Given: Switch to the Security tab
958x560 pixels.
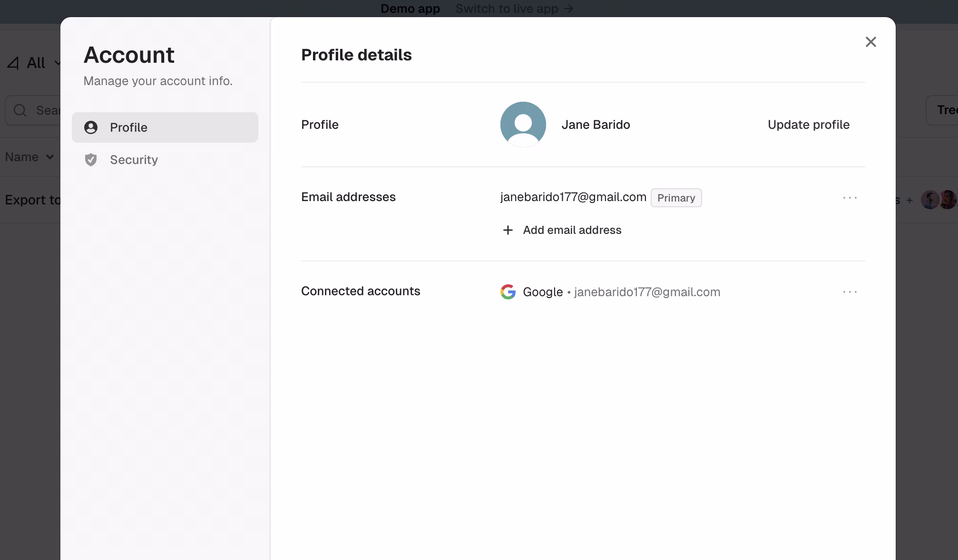Looking at the screenshot, I should [x=134, y=160].
